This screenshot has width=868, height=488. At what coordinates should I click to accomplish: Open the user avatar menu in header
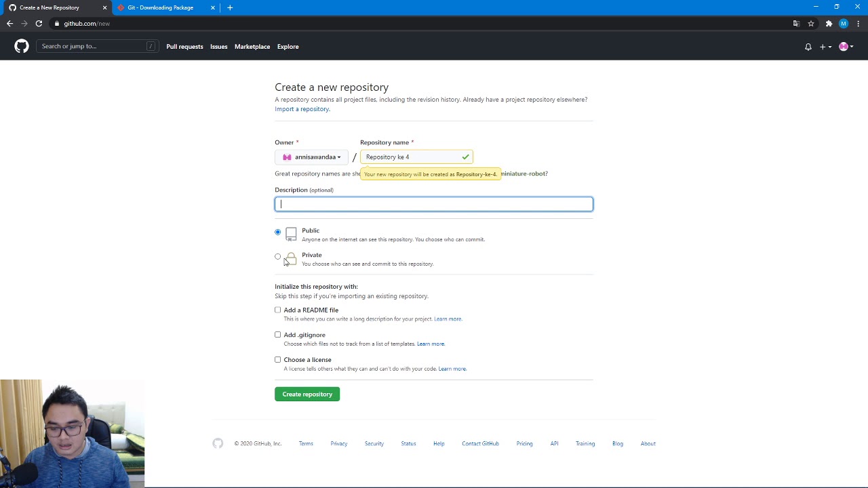(x=846, y=47)
